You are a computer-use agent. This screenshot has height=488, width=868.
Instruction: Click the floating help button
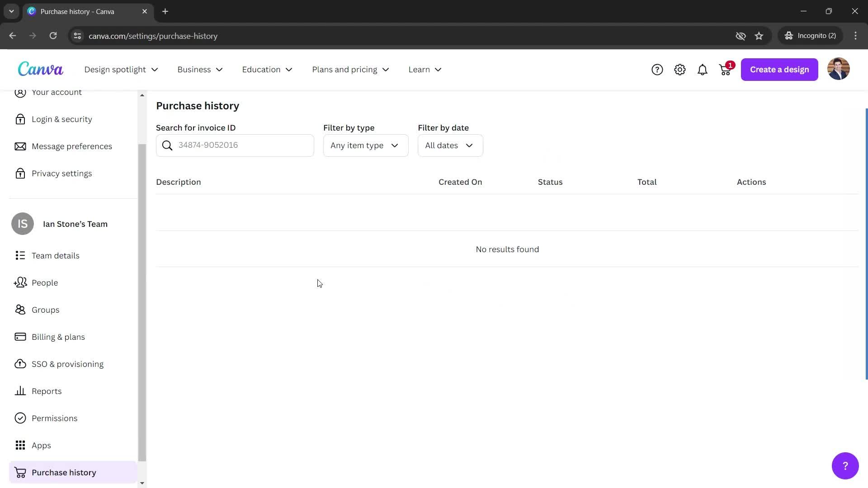tap(845, 466)
